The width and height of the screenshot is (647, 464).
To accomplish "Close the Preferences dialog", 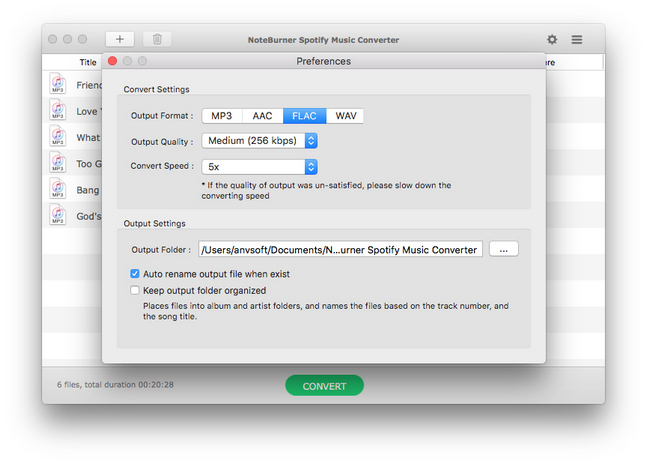I will [x=112, y=61].
